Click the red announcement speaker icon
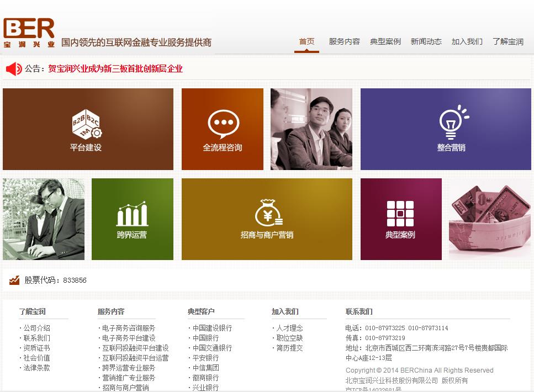The width and height of the screenshot is (534, 392). tap(14, 69)
